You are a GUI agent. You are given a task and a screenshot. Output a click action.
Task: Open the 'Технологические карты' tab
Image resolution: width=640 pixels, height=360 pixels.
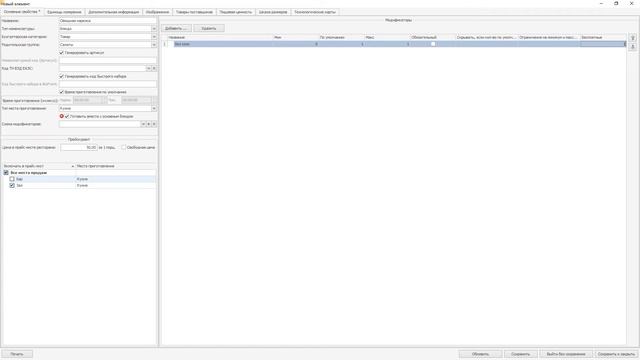(315, 12)
